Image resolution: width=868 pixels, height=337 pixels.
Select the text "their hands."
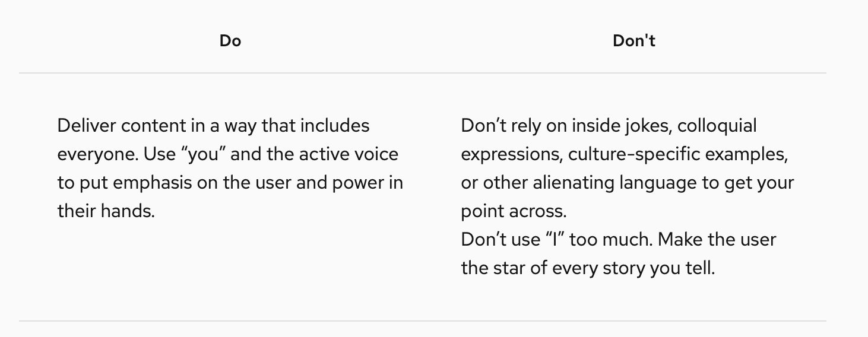click(x=106, y=211)
